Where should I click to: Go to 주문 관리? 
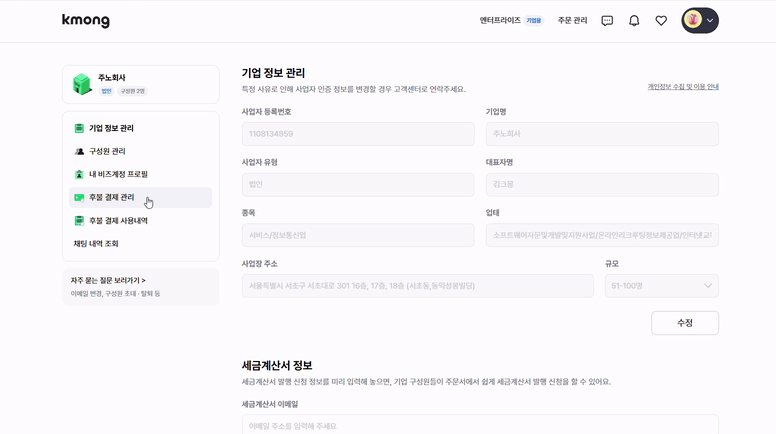pos(573,20)
